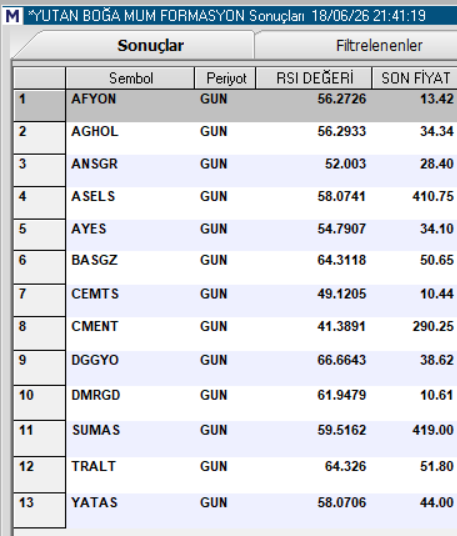
Task: Select row number 1 header
Action: [40, 106]
